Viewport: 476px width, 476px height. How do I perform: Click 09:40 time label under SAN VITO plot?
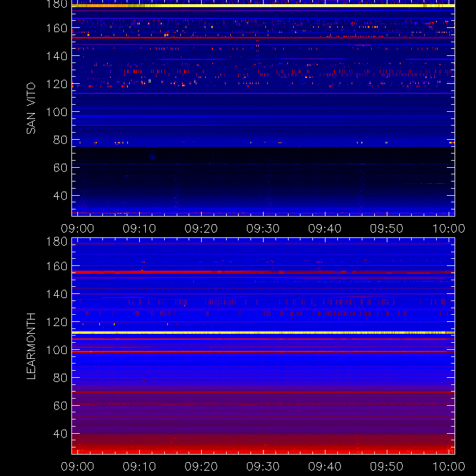(x=325, y=228)
